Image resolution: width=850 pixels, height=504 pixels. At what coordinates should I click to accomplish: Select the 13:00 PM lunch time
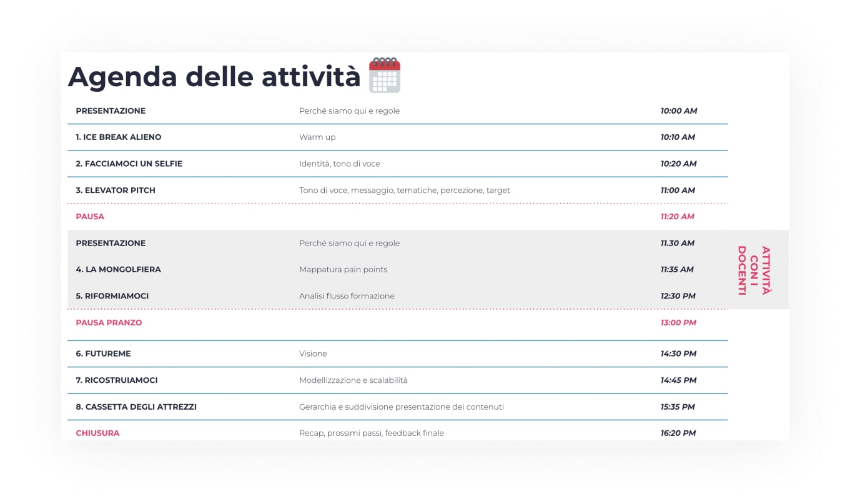(x=678, y=323)
